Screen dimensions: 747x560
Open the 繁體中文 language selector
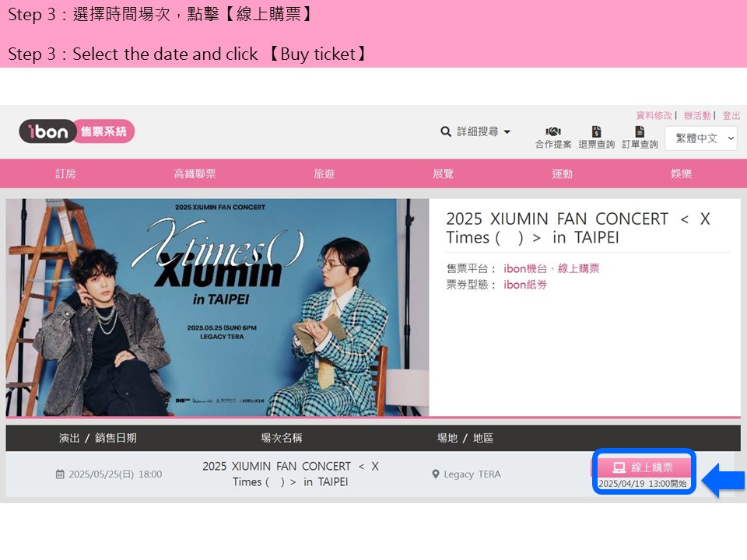pyautogui.click(x=701, y=138)
